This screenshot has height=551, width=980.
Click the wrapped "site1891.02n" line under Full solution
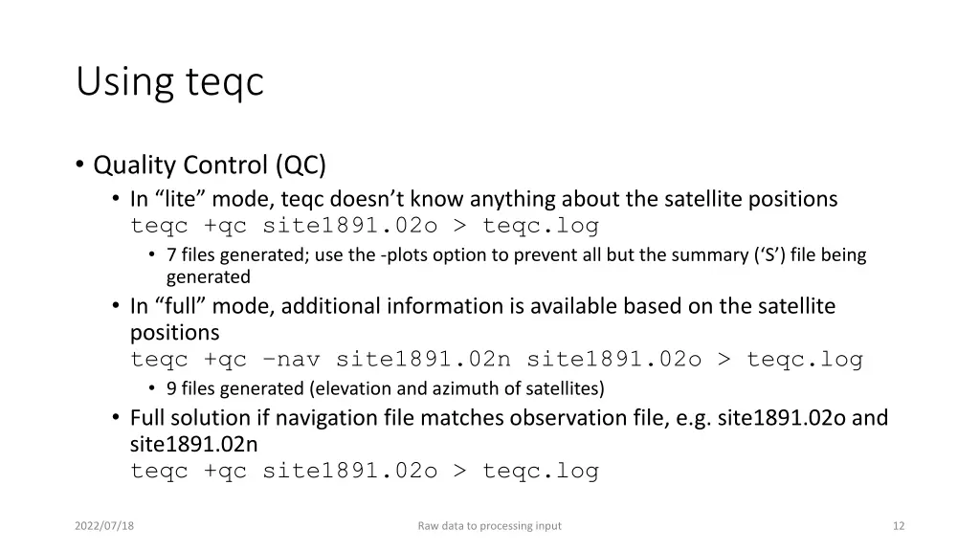pos(194,444)
